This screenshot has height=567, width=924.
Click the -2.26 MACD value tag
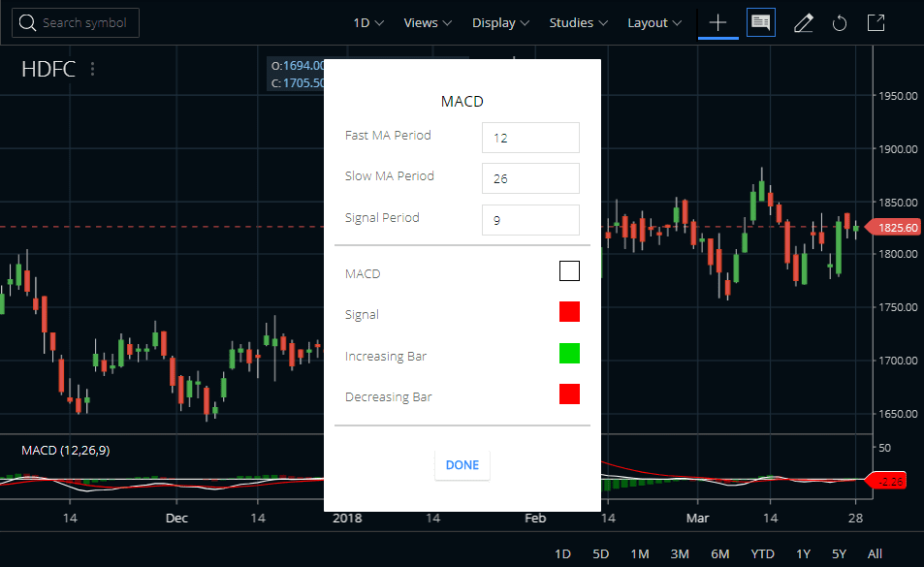coord(886,482)
